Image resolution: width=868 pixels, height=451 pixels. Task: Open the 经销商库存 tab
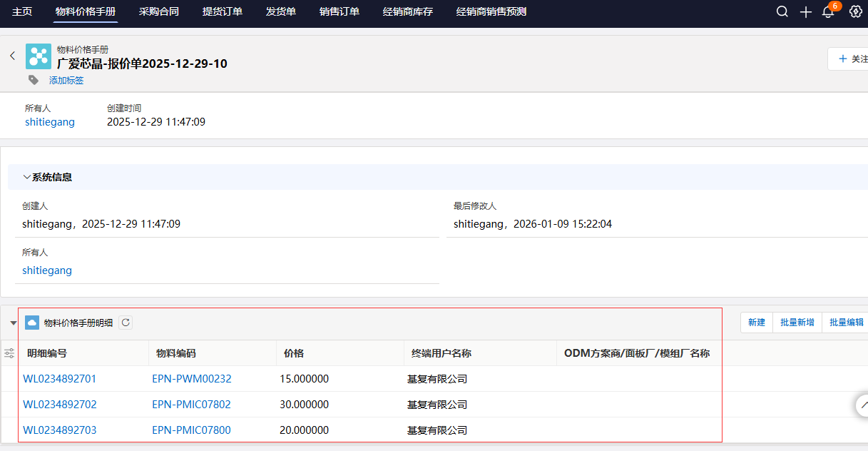(x=408, y=12)
